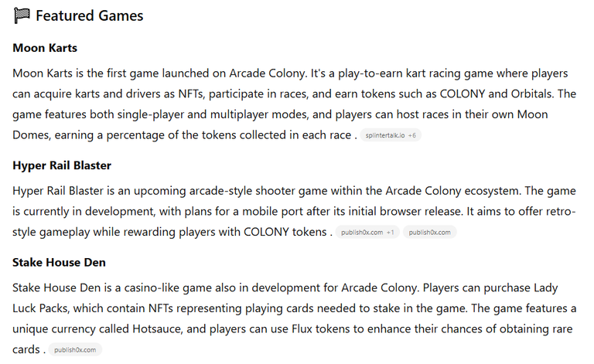Click the checkered flag icon beside Featured Games
Screen dimensions: 594x364
coord(22,16)
